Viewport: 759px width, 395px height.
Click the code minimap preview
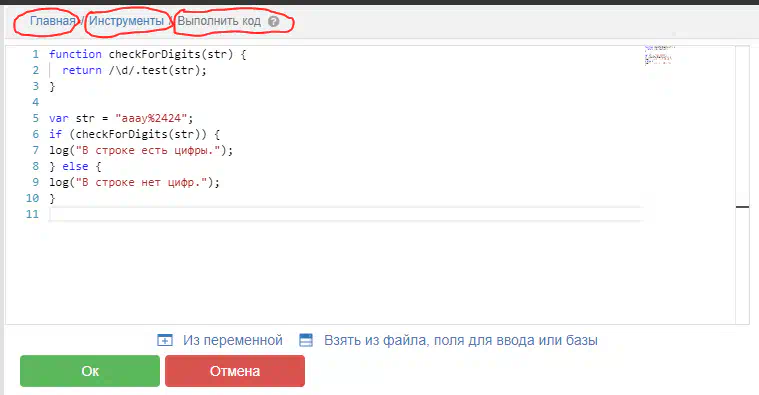(x=659, y=55)
